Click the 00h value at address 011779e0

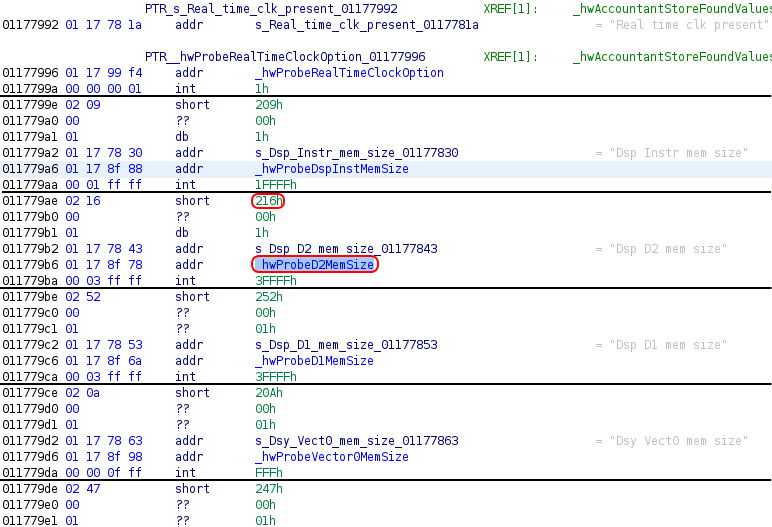tap(265, 505)
